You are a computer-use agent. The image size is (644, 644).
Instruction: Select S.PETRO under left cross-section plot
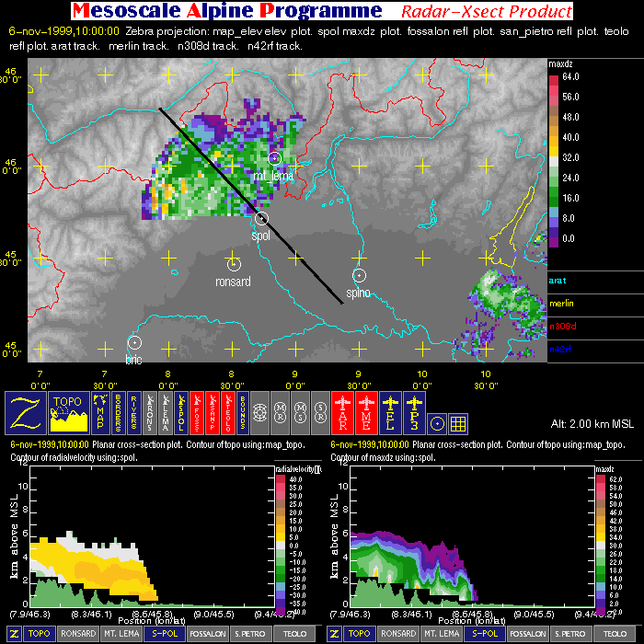pyautogui.click(x=250, y=634)
